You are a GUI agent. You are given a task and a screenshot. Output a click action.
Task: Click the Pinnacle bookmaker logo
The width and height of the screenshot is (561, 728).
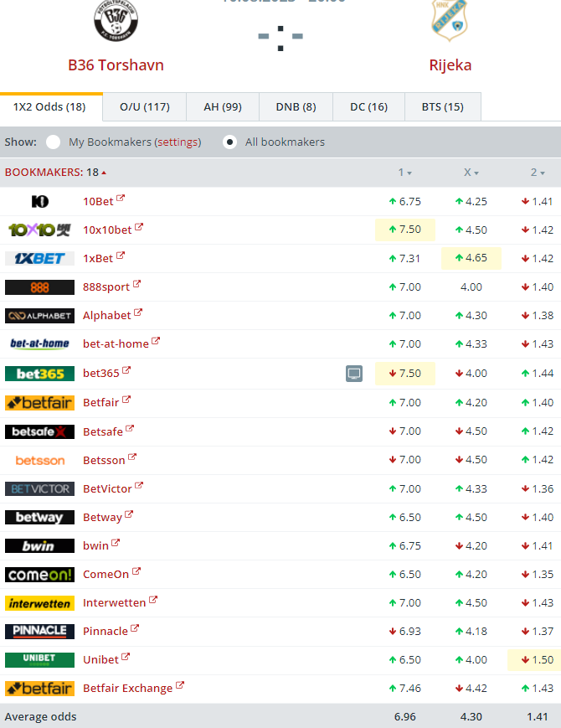[39, 632]
